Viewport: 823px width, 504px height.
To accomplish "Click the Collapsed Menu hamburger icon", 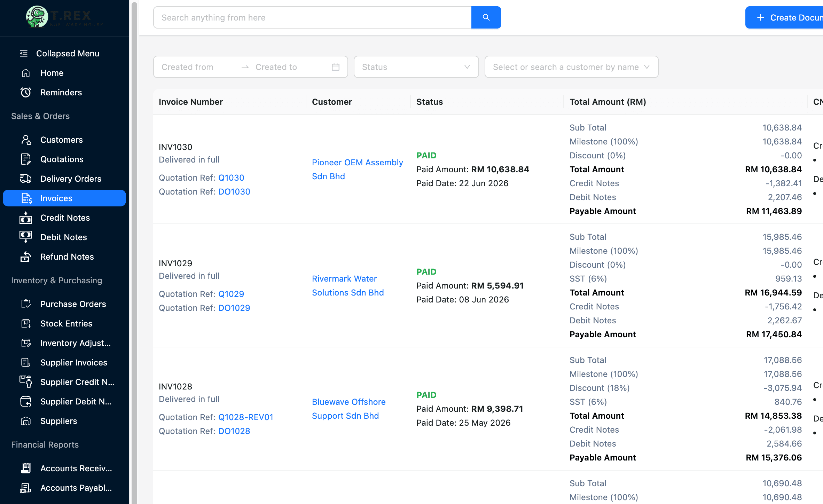I will (x=24, y=53).
